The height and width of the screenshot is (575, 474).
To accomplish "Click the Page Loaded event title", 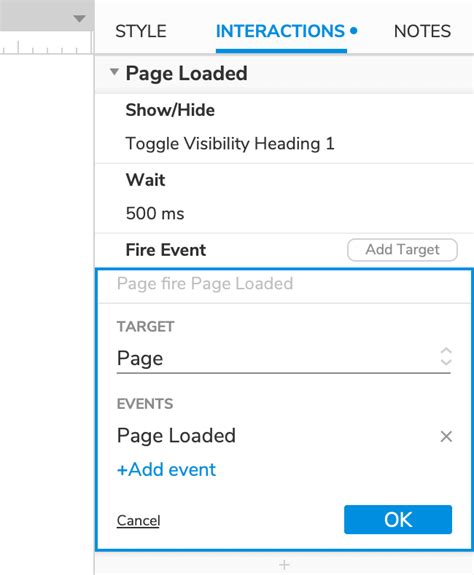I will [x=186, y=73].
